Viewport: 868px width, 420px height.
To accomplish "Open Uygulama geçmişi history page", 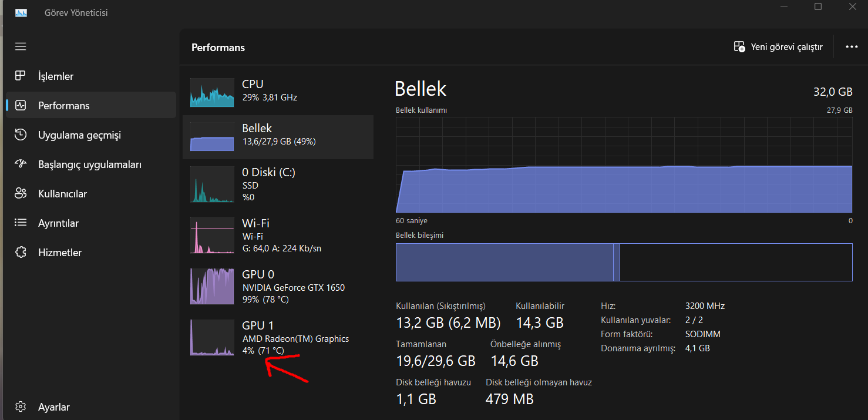I will click(79, 135).
